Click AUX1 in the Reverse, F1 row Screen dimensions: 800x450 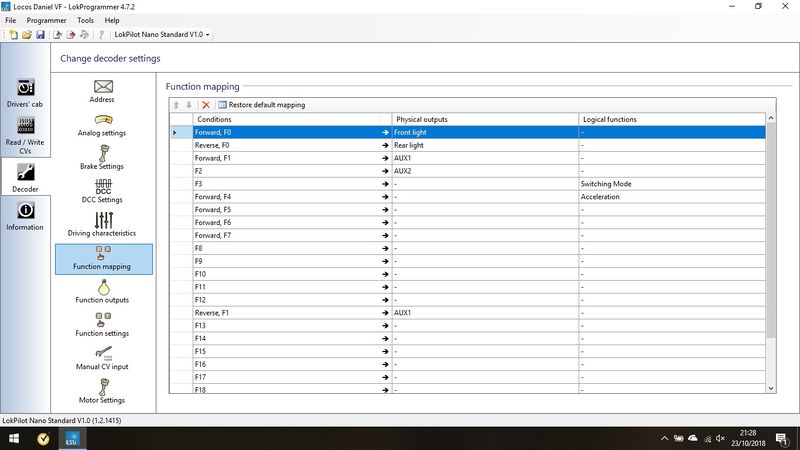485,313
